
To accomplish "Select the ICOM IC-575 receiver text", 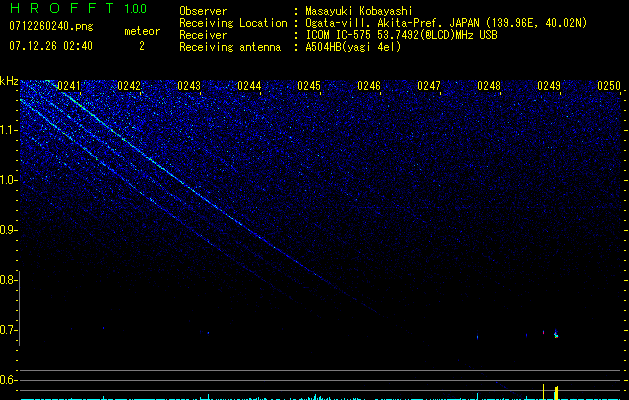I will pyautogui.click(x=401, y=35).
